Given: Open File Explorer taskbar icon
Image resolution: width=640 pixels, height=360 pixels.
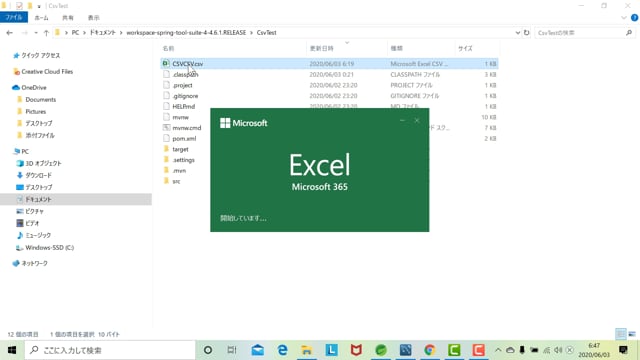Looking at the screenshot, I should click(307, 350).
